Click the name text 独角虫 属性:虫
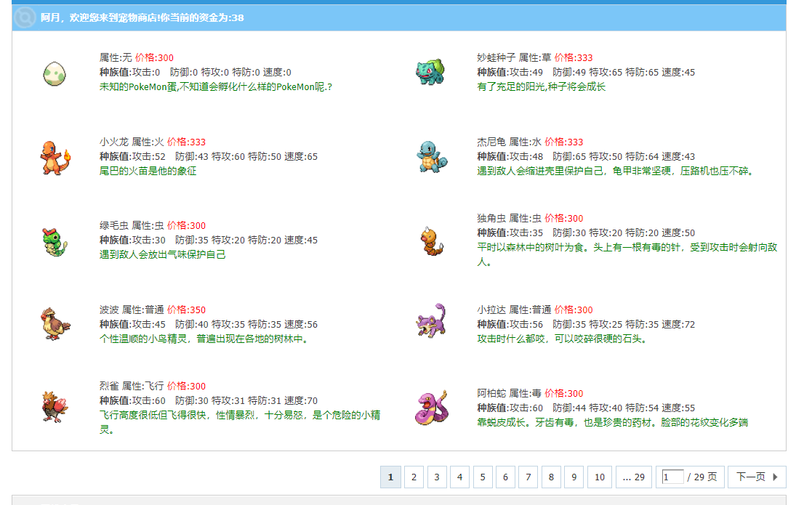Image resolution: width=812 pixels, height=505 pixels. coord(509,219)
